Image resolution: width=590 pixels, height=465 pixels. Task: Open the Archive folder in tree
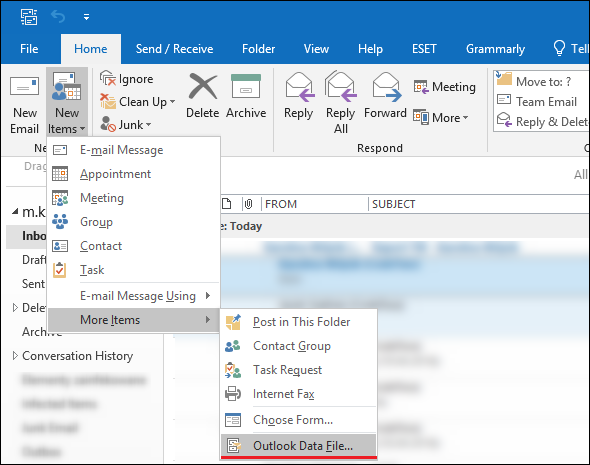pos(41,332)
